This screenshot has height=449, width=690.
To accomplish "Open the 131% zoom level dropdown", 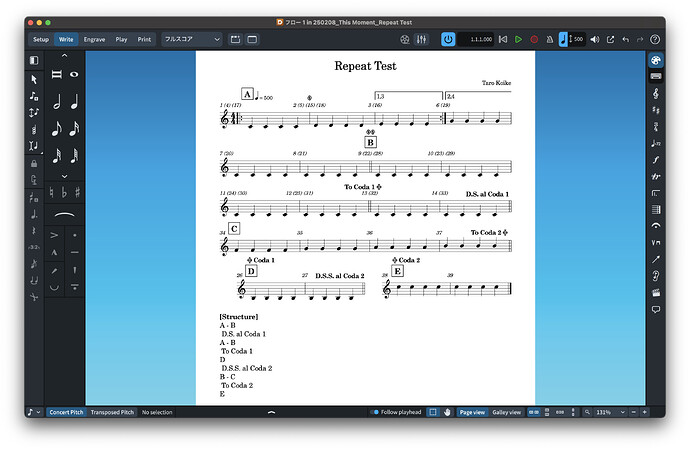I will tap(610, 412).
